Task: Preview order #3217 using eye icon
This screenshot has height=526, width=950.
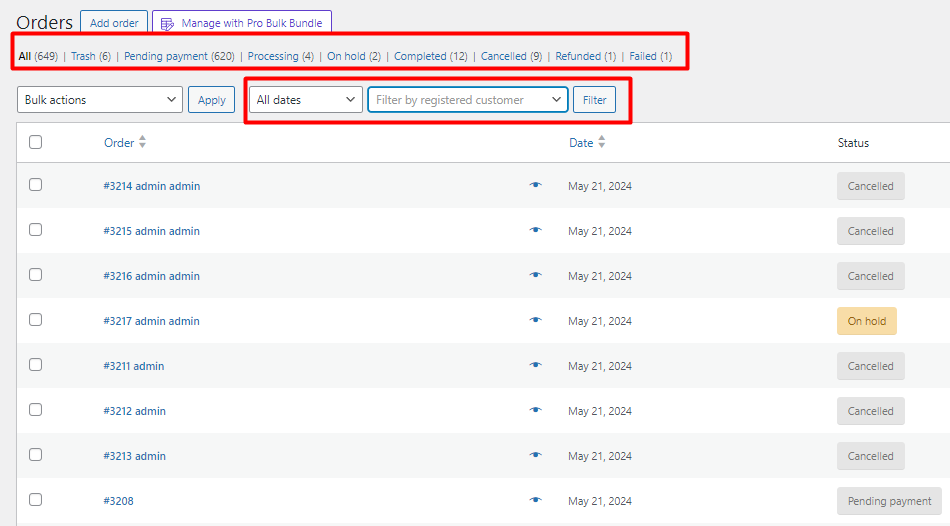Action: (535, 320)
